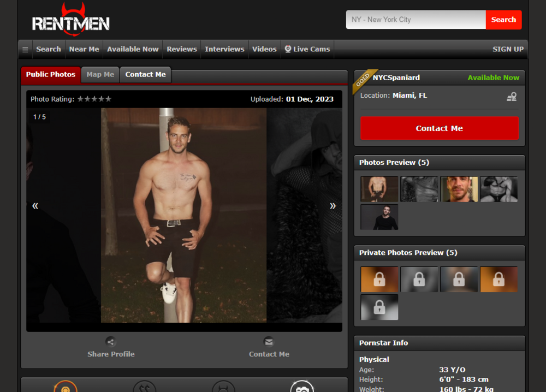
Task: Rate photo using the star rating
Action: coord(94,99)
